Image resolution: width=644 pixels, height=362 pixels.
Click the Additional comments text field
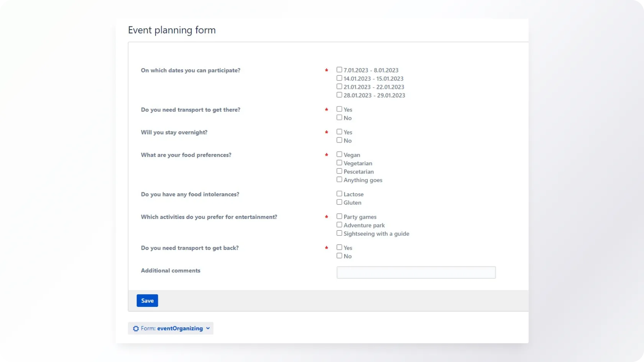416,272
